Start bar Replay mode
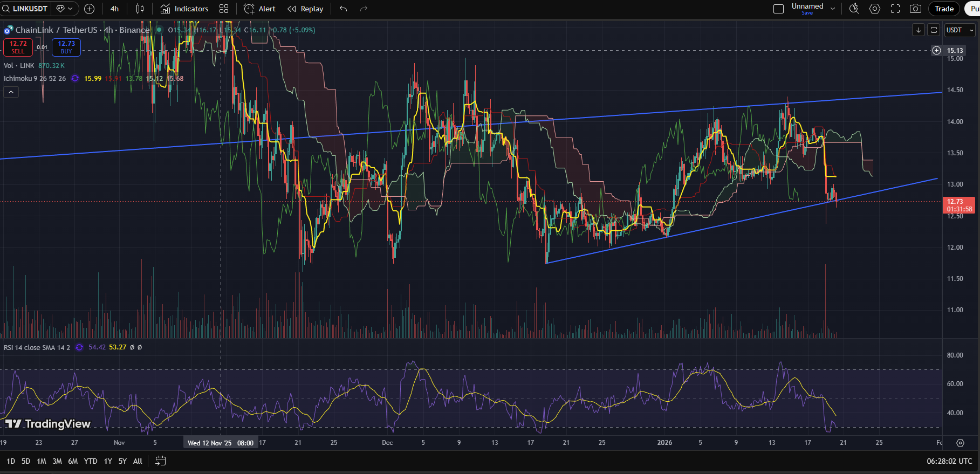The height and width of the screenshot is (474, 980). tap(306, 9)
